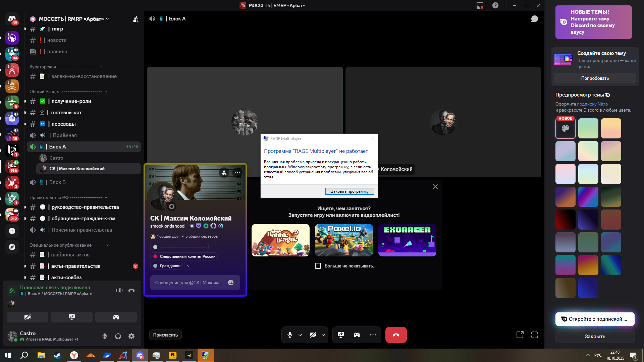The width and height of the screenshot is (644, 362).
Task: Pop out the call window
Action: coord(520,335)
